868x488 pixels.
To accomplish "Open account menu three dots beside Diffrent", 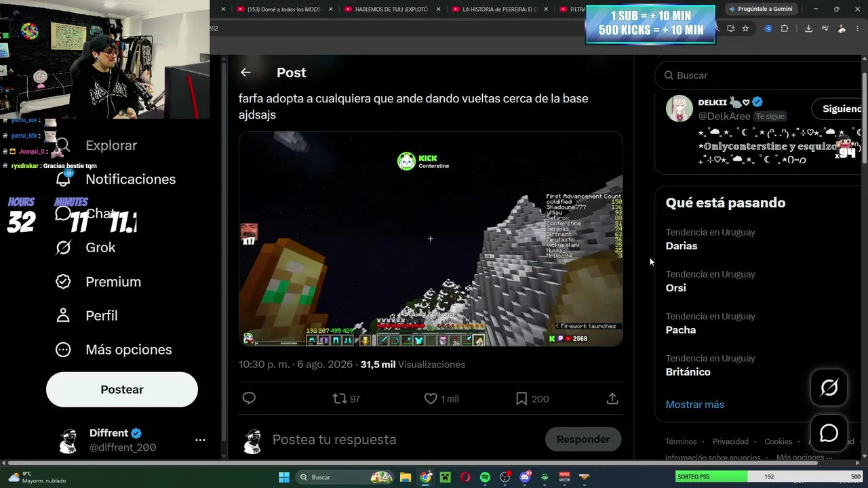I will click(x=200, y=440).
